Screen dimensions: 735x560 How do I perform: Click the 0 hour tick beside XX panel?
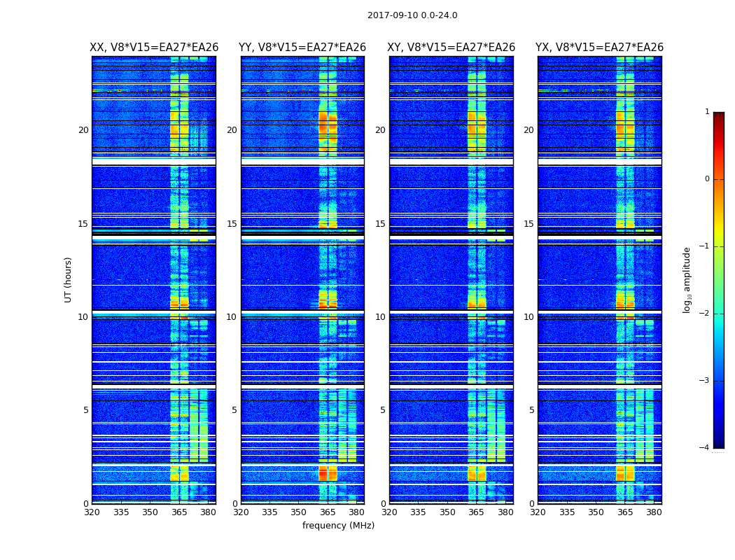86,504
